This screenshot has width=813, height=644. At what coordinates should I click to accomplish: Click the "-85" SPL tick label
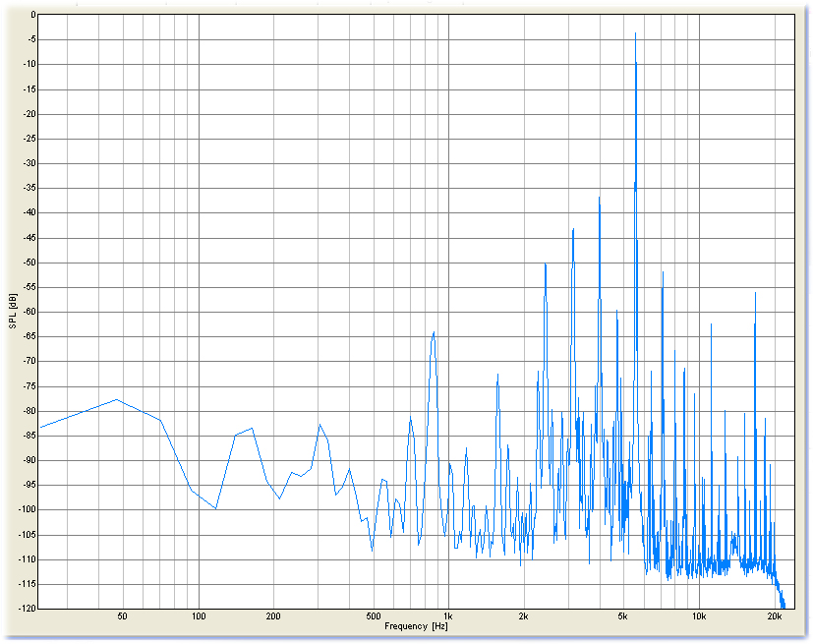pos(29,436)
